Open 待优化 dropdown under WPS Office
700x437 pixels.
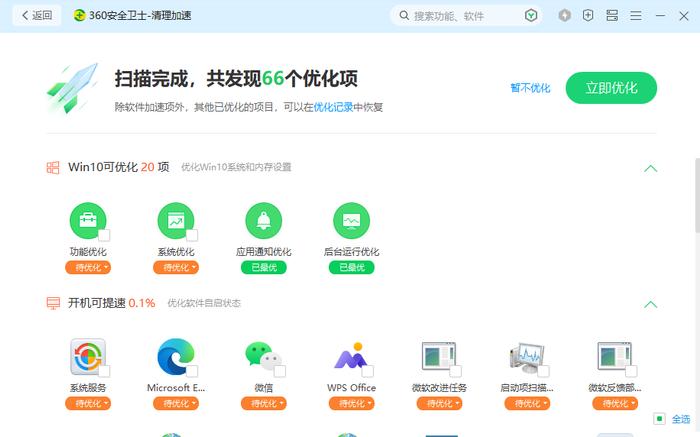(352, 404)
